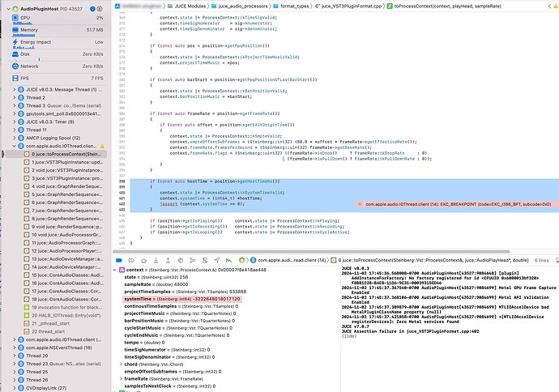Open com.apple.audi...read.client (14) debug bar breadcrumb

point(288,260)
